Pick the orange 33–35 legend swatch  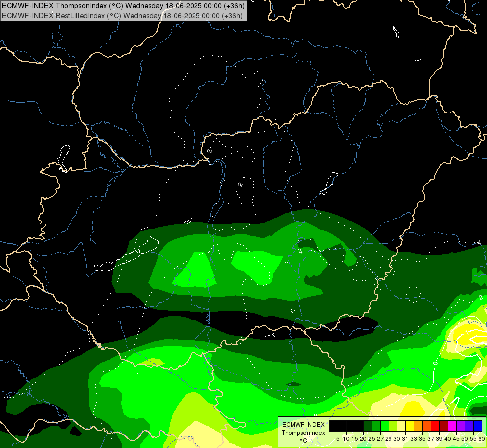click(418, 426)
